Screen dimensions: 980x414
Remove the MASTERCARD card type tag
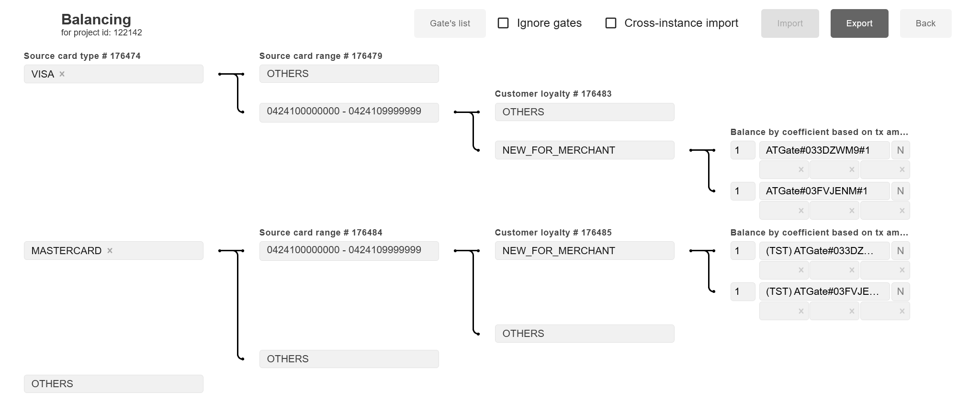110,251
